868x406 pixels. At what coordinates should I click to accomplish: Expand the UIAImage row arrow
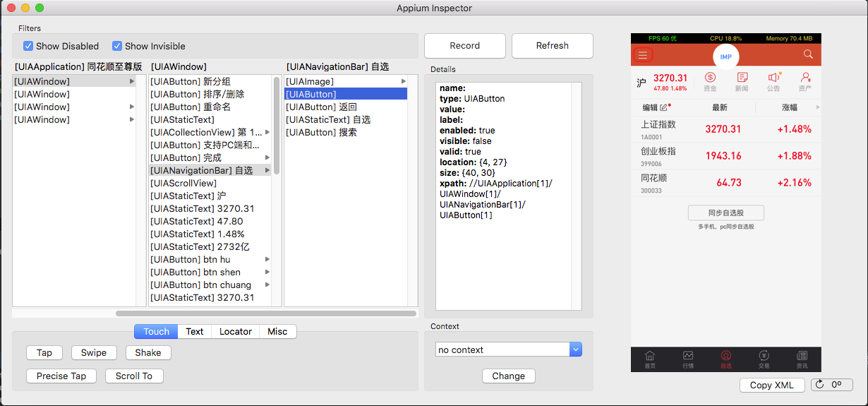pos(402,81)
